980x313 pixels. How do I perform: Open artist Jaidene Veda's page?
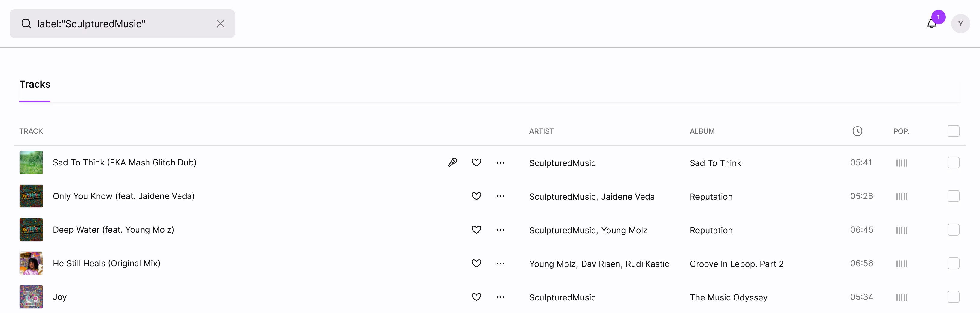628,197
